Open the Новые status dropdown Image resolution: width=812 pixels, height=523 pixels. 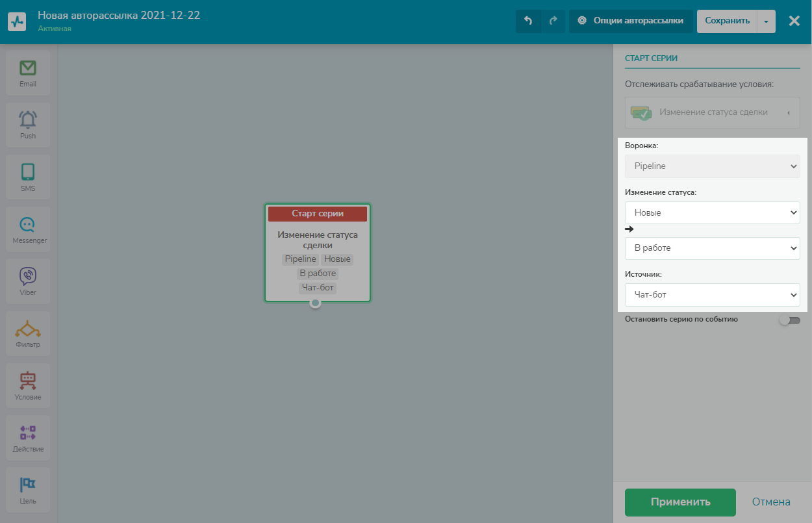click(x=713, y=212)
